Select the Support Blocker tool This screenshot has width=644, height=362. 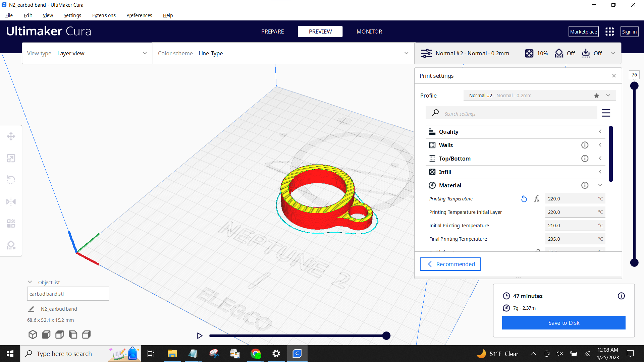11,245
